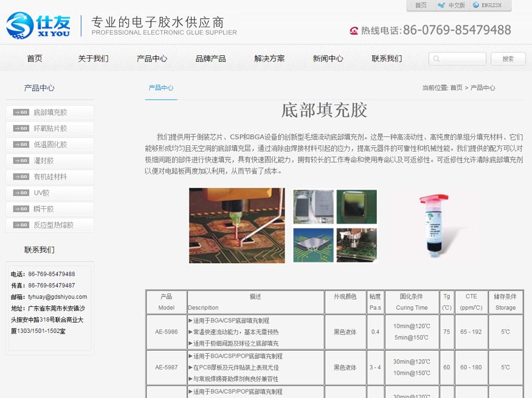Click the Xi You company logo
The image size is (532, 398).
coord(38,25)
